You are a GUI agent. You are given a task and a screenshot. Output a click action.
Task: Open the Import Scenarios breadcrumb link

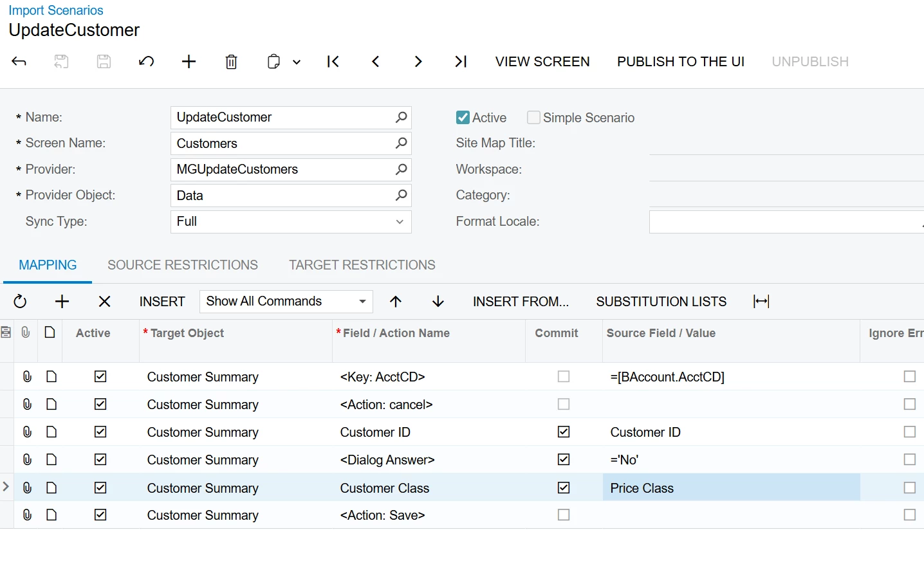tap(56, 10)
